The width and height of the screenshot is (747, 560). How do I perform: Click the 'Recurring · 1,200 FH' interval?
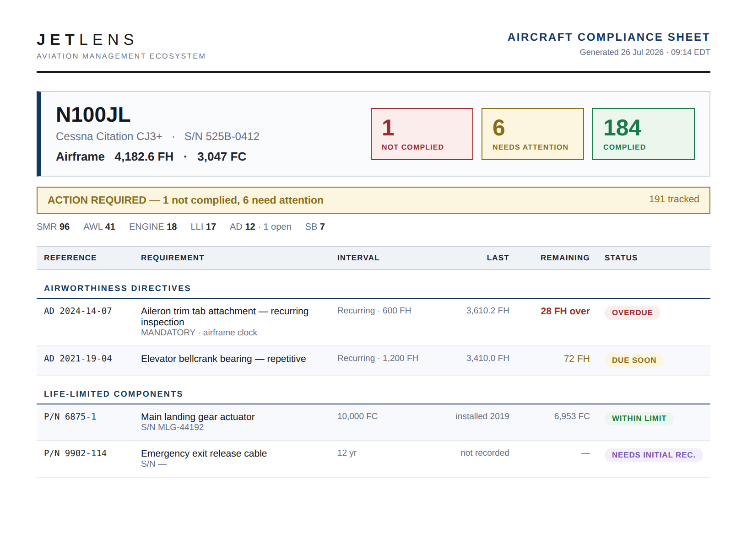pyautogui.click(x=378, y=358)
